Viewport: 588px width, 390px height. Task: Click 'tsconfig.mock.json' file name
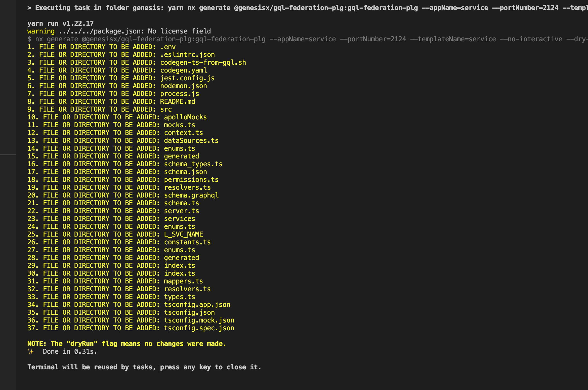click(199, 320)
